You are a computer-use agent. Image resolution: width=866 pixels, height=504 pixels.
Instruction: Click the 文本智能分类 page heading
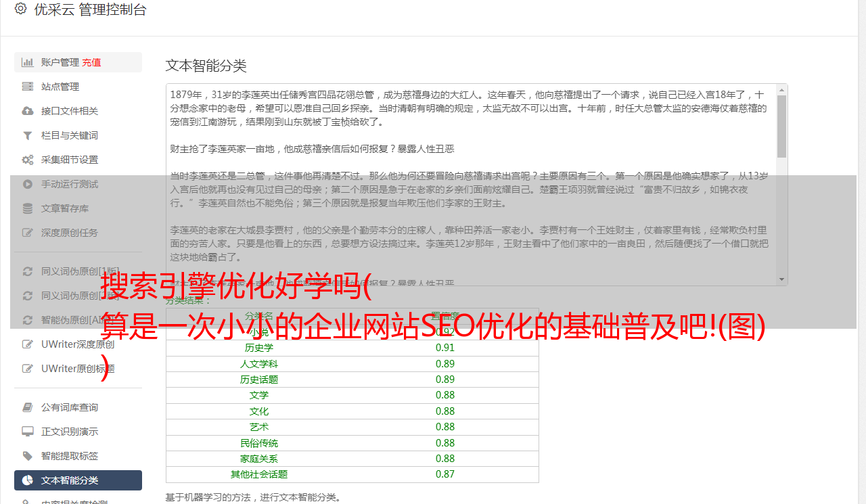206,66
